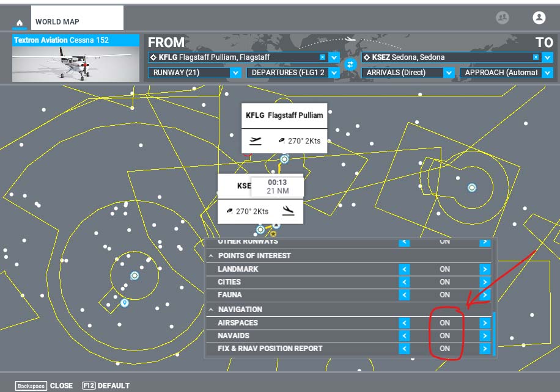Click the KSEZ Sedona arrival field
Image resolution: width=560 pixels, height=392 pixels.
pos(451,57)
